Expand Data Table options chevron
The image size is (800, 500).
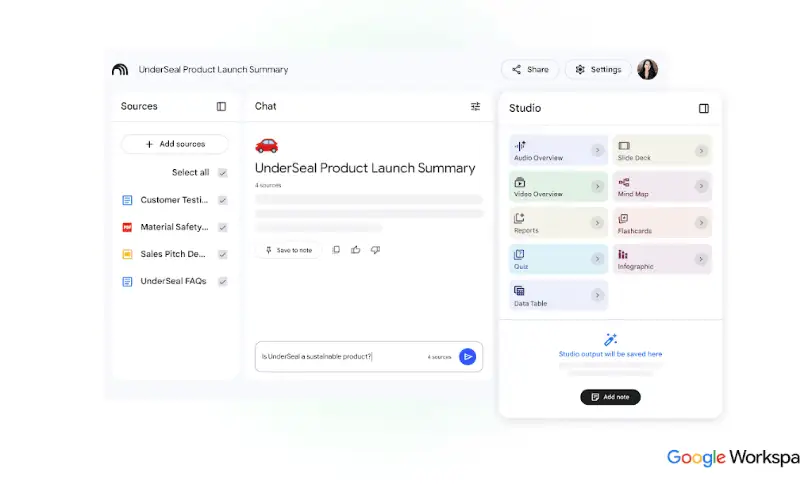coord(597,295)
